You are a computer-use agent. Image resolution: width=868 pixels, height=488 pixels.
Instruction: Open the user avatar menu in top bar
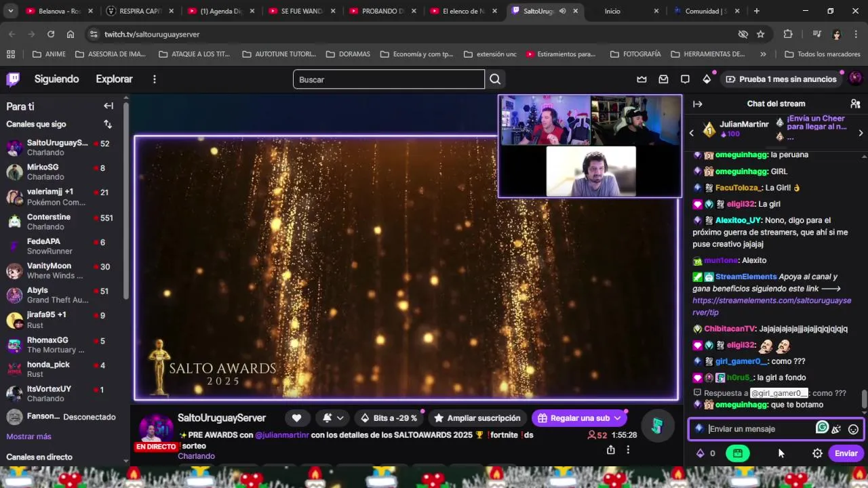[x=855, y=79]
